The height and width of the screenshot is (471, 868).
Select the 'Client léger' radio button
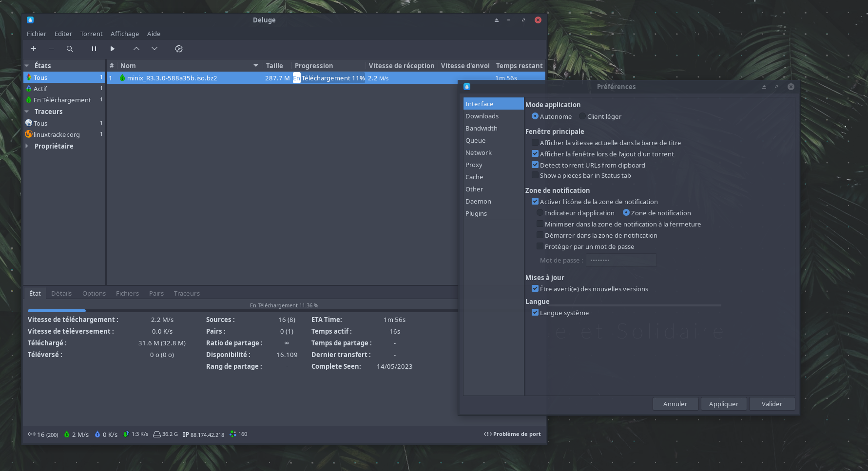[x=582, y=116]
